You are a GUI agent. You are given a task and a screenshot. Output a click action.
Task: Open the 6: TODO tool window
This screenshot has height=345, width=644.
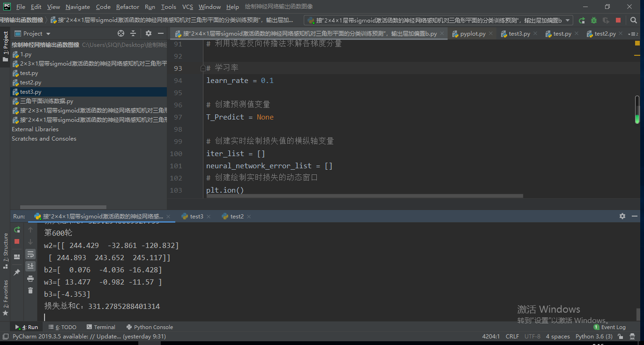pos(62,327)
